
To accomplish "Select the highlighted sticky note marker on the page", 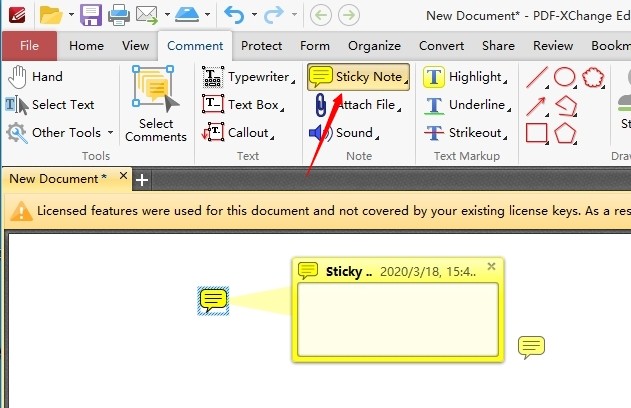I will (213, 301).
